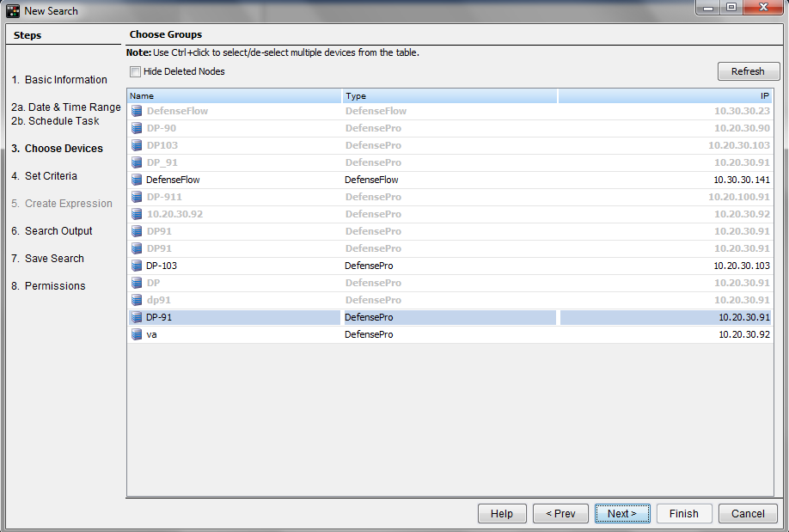The image size is (789, 532).
Task: Click the device icon next to DP-91
Action: pyautogui.click(x=137, y=317)
